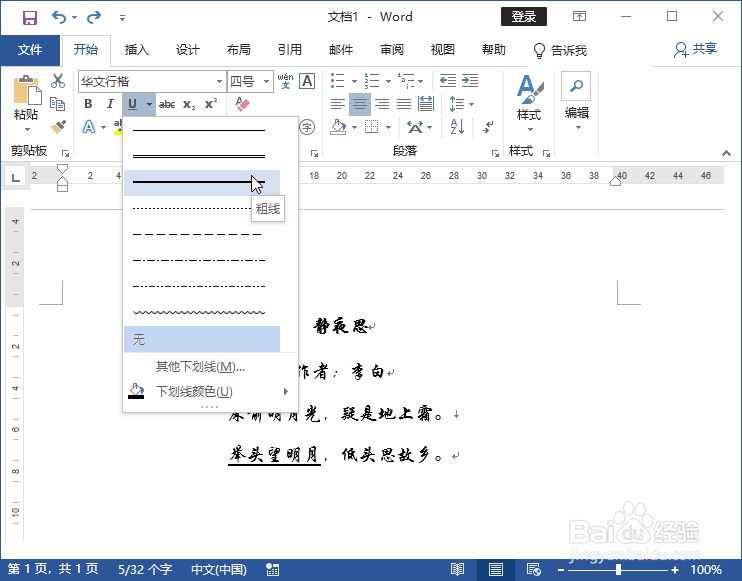Image resolution: width=742 pixels, height=581 pixels.
Task: Toggle bold formatting
Action: (x=88, y=104)
